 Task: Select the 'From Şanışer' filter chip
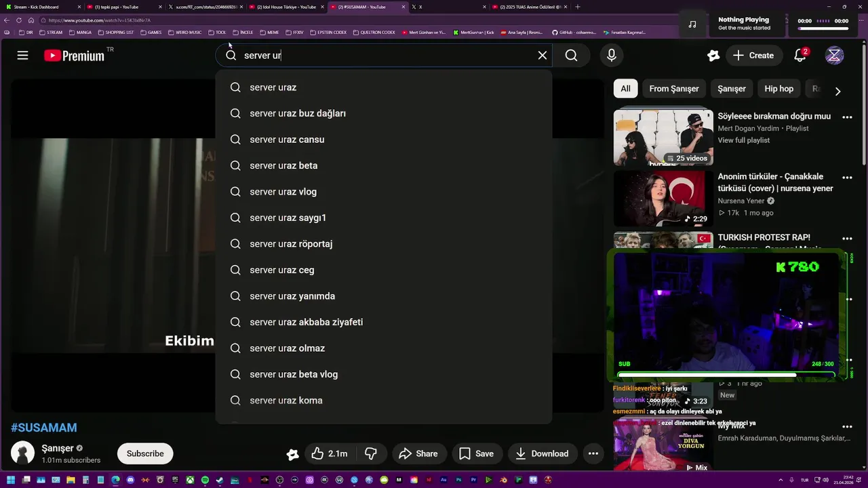(674, 89)
